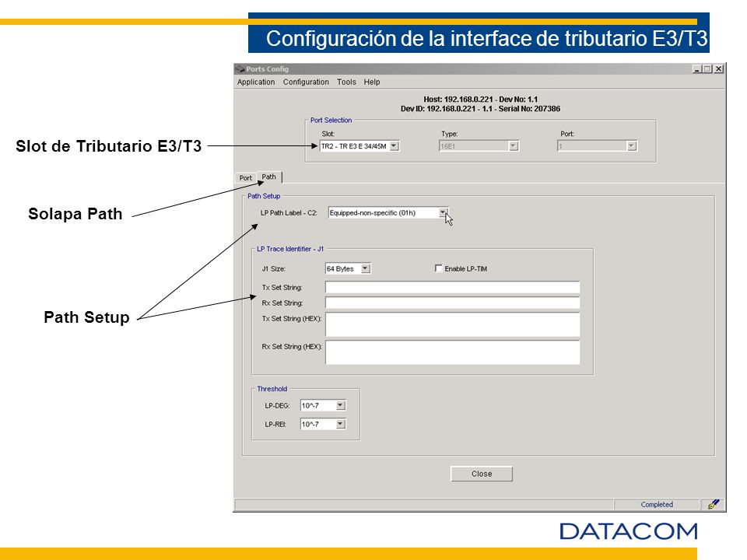This screenshot has height=560, width=747.
Task: Click the Tx Set String (HEX) text area
Action: click(452, 324)
